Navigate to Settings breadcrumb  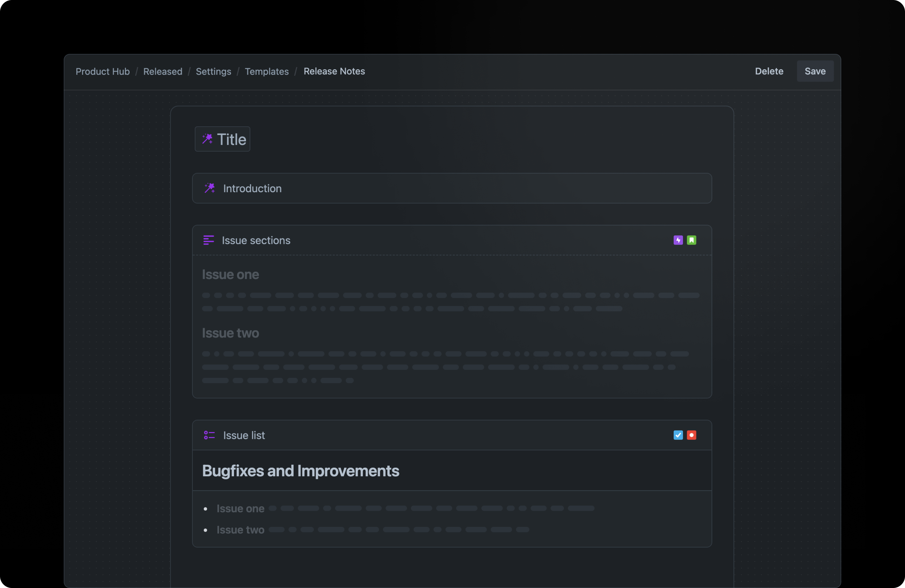point(213,72)
